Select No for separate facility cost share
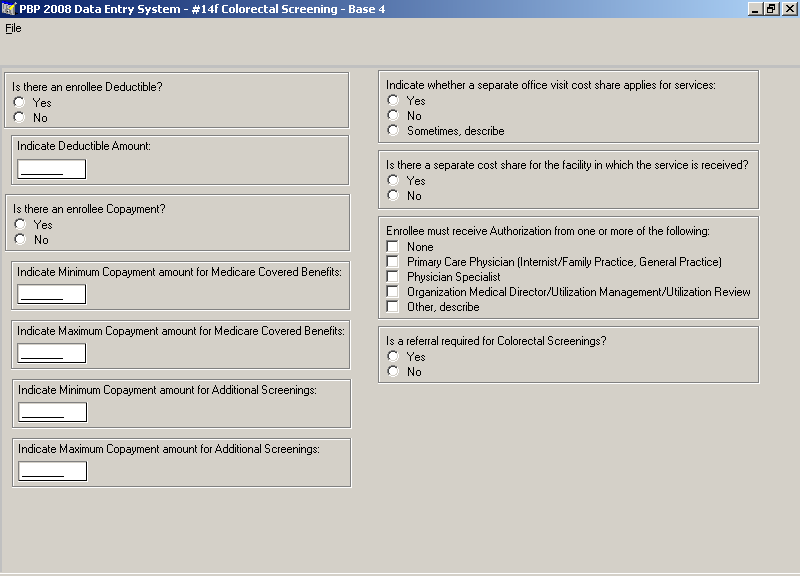Screen dimensions: 800x576 (393, 196)
